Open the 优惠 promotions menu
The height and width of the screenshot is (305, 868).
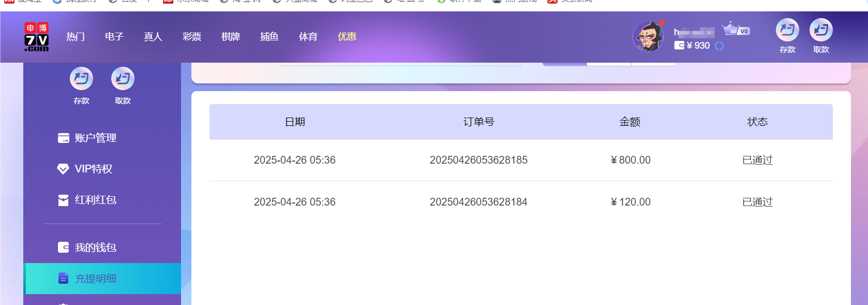point(347,37)
